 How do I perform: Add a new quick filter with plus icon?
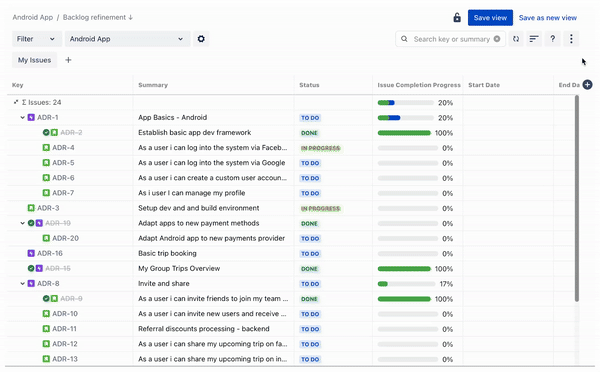pos(68,60)
